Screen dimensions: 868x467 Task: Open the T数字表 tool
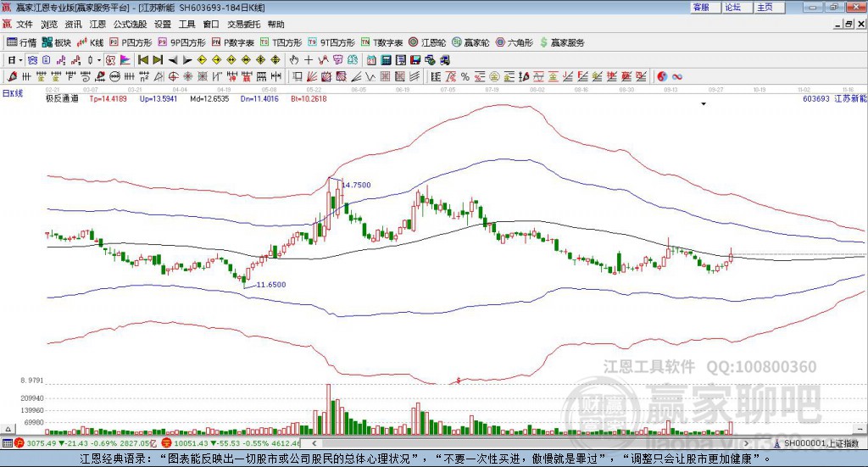pyautogui.click(x=382, y=42)
